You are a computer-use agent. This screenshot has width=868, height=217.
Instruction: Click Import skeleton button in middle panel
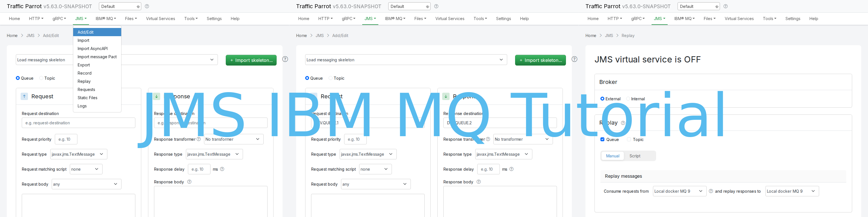pyautogui.click(x=540, y=60)
